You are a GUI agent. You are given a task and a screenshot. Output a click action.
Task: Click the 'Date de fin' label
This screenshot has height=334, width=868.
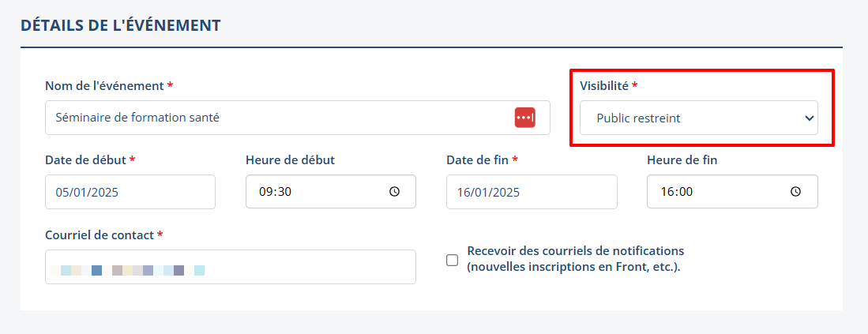click(x=477, y=159)
